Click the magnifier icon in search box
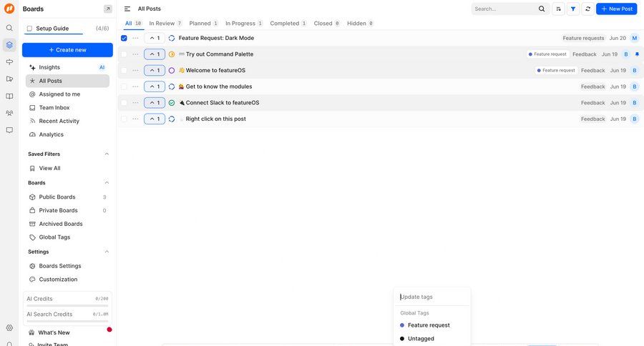This screenshot has height=346, width=644. [542, 9]
